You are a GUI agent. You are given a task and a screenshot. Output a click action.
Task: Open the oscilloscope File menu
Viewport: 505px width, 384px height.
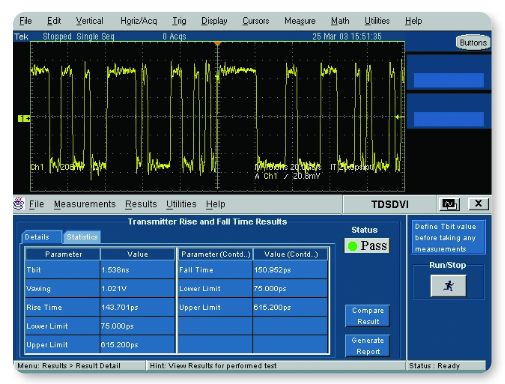coord(26,21)
